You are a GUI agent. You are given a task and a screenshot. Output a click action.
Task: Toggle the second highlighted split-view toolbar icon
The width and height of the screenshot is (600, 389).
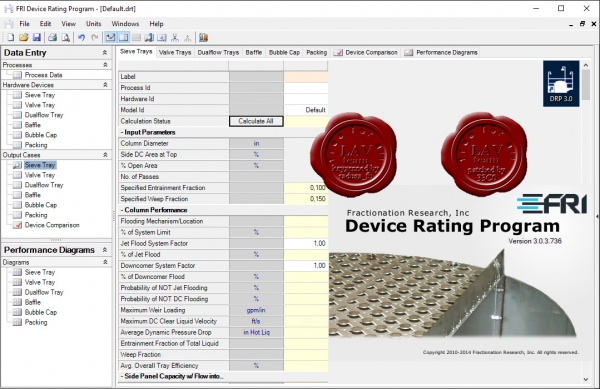(x=123, y=37)
